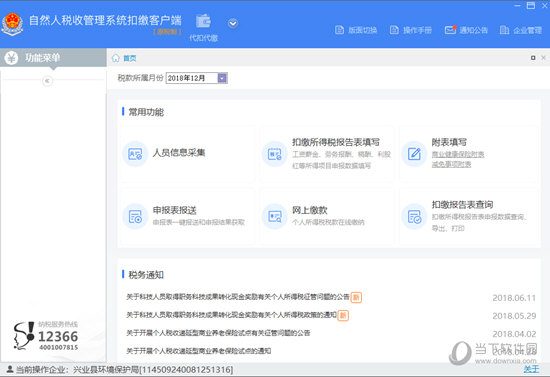550x377 pixels.
Task: Click the 网上缴款 icon
Action: [x=275, y=216]
